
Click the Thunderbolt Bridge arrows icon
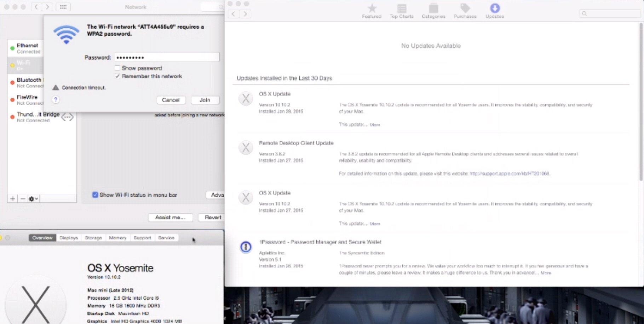pos(67,117)
